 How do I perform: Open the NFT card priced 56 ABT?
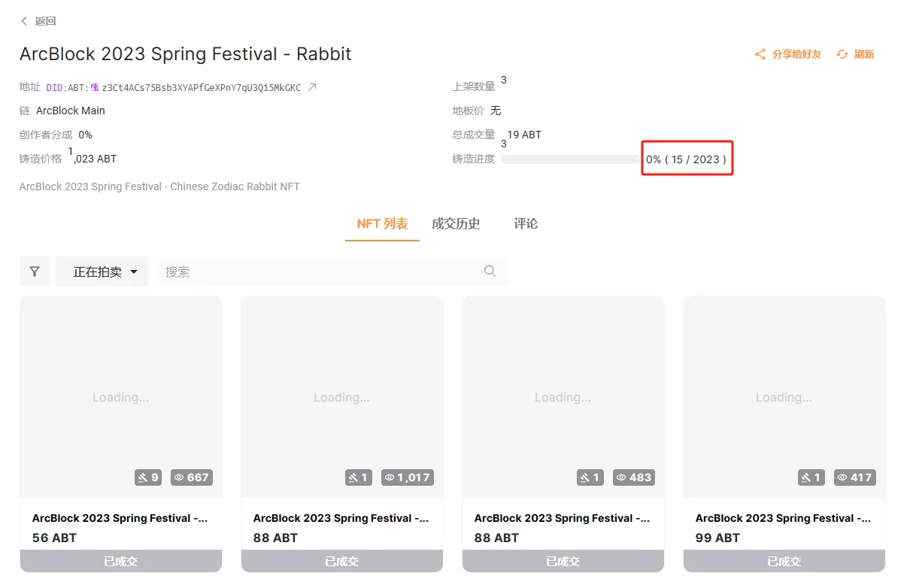click(x=121, y=434)
